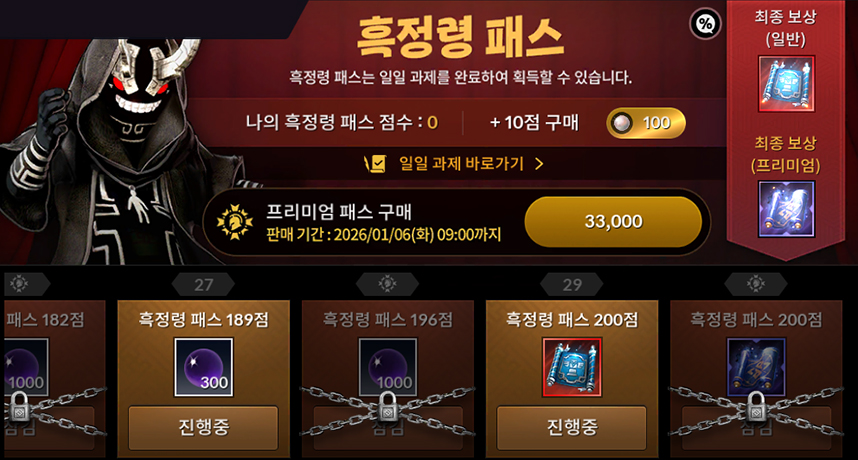The image size is (858, 460).
Task: Select the blue scroll reward at 200점
Action: 572,367
